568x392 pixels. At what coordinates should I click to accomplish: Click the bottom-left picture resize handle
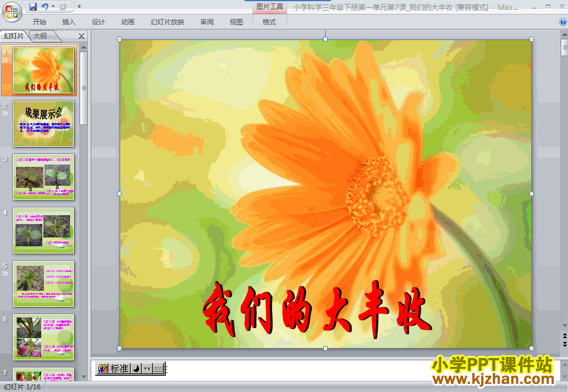coord(120,348)
